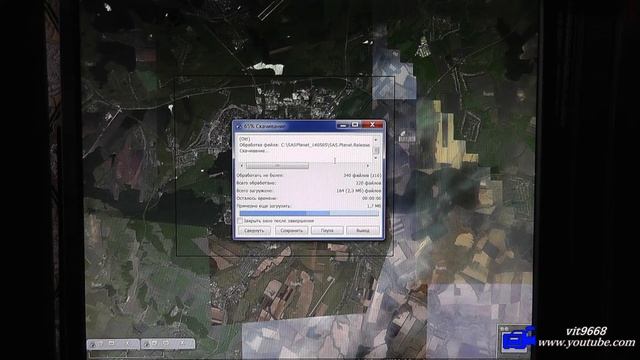Click the dialog's title bar app icon
Screen dimensions: 640x360
239,126
